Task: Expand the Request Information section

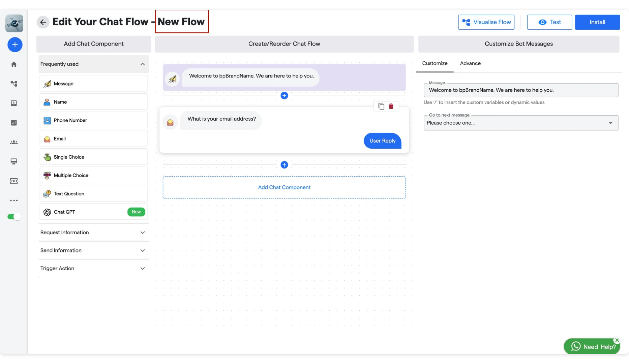Action: tap(94, 233)
